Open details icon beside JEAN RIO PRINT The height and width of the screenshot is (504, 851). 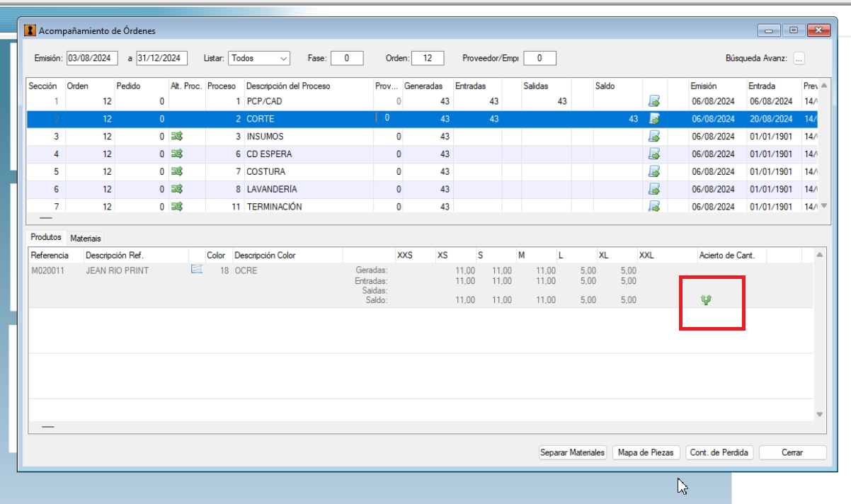click(197, 269)
